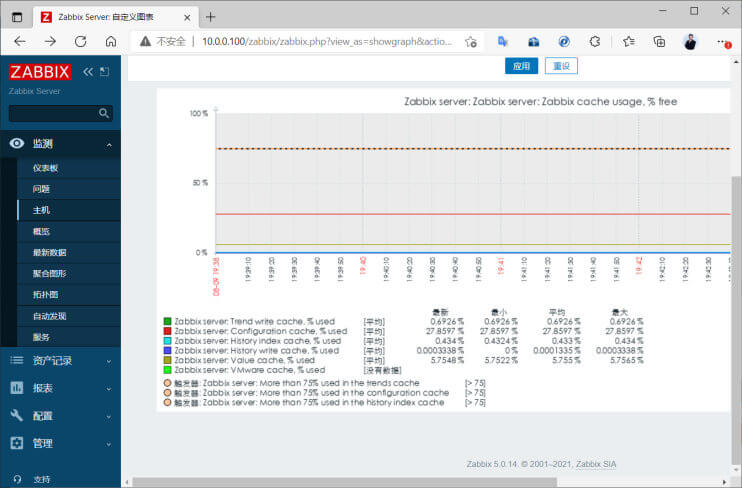Click the red 19:40 time axis label
Screen dimensions: 742x488
click(363, 266)
